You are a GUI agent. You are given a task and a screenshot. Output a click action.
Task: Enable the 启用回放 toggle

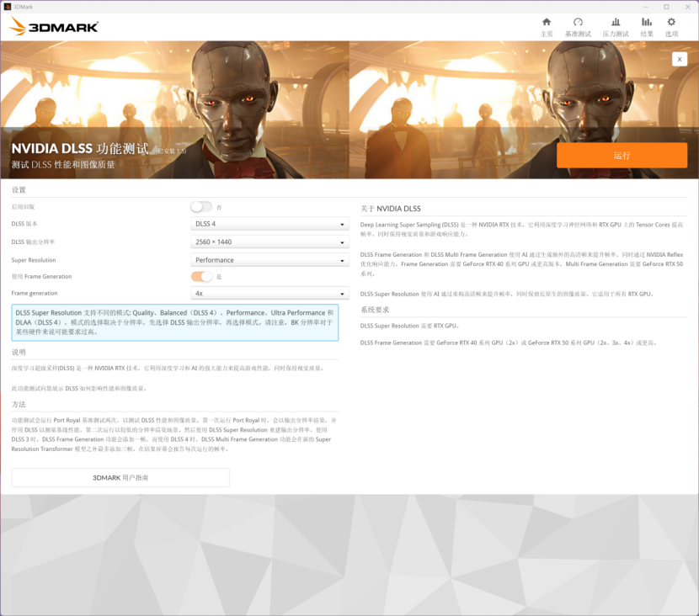(x=201, y=207)
